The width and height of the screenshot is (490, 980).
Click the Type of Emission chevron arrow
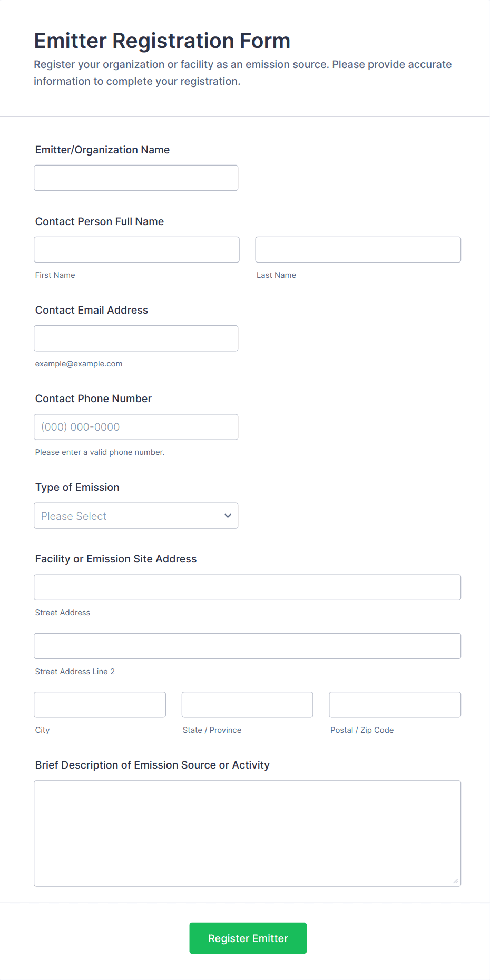[x=228, y=516]
